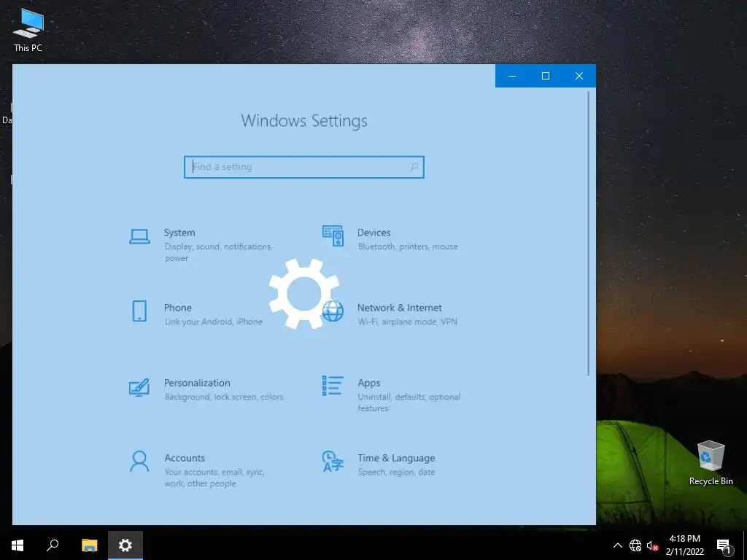
Task: Click into the Find a setting field
Action: click(304, 167)
